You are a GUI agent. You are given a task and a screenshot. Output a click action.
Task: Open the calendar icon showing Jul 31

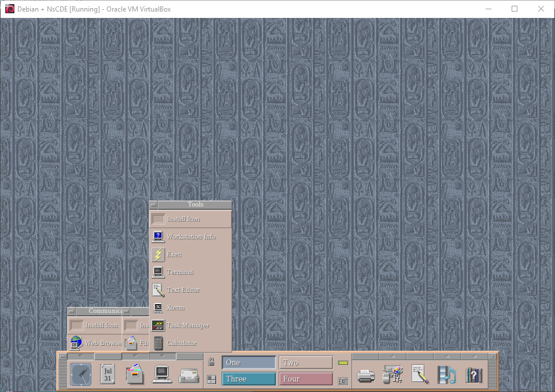pyautogui.click(x=108, y=375)
